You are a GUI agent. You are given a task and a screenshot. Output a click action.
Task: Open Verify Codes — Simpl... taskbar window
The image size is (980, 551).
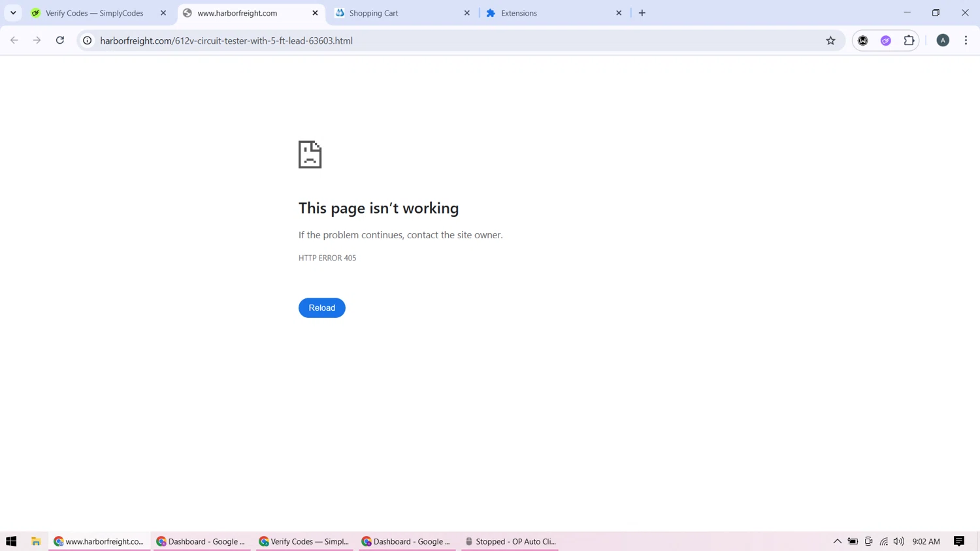[304, 541]
